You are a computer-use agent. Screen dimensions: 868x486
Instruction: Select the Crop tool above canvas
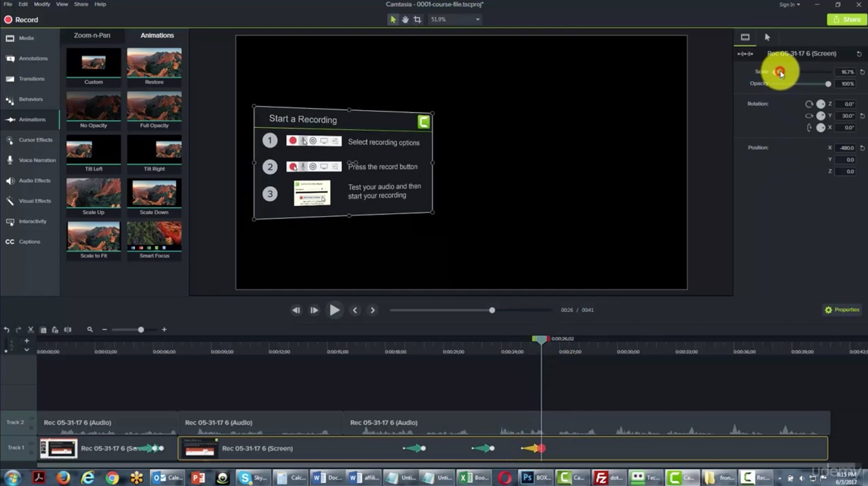[x=417, y=20]
